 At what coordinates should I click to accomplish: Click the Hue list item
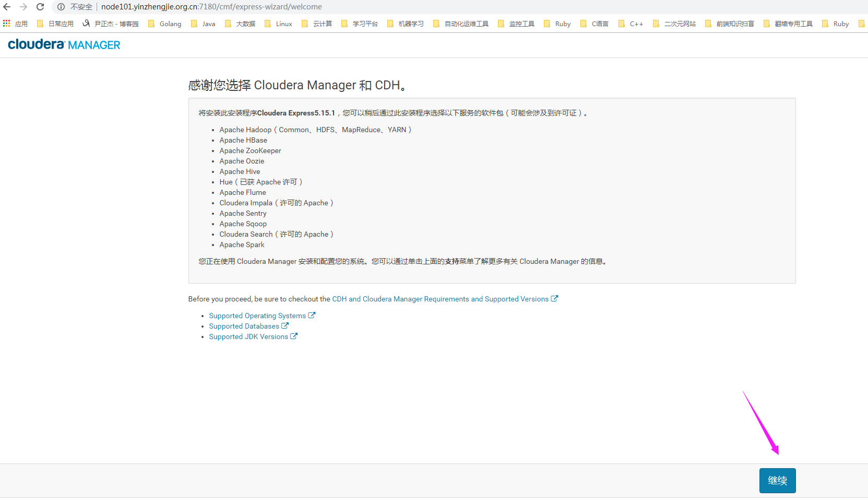(261, 182)
